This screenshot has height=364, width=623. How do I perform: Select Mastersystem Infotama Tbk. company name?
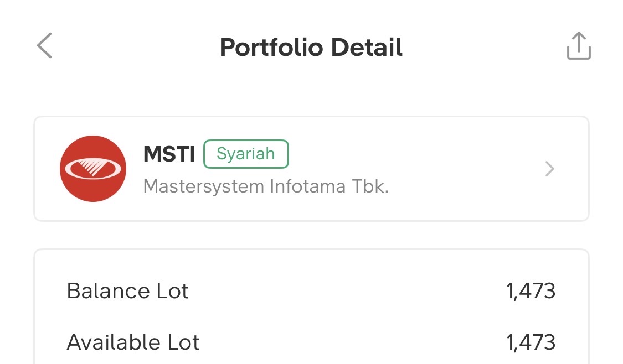click(x=266, y=186)
